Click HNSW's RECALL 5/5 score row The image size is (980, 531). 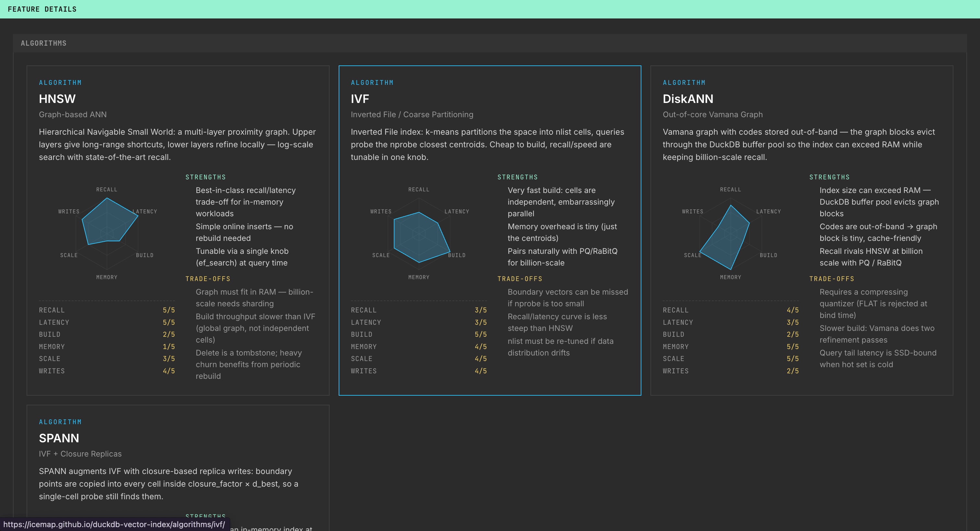[107, 310]
